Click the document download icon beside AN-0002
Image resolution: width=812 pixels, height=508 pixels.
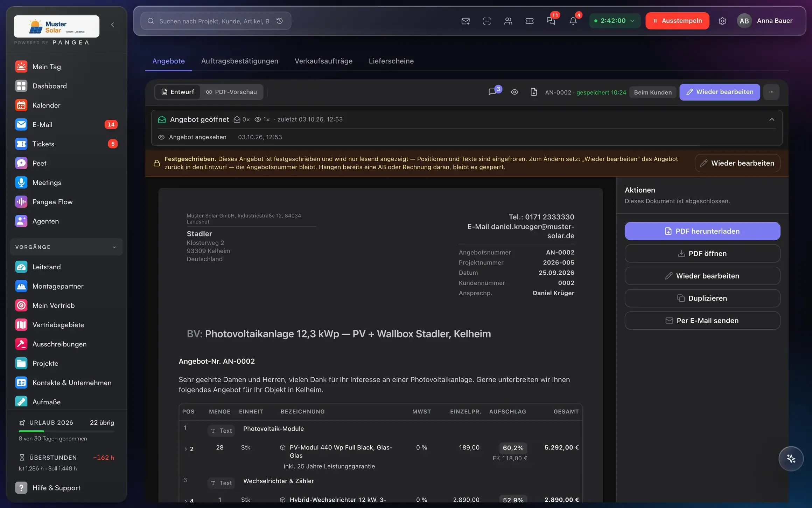click(533, 92)
